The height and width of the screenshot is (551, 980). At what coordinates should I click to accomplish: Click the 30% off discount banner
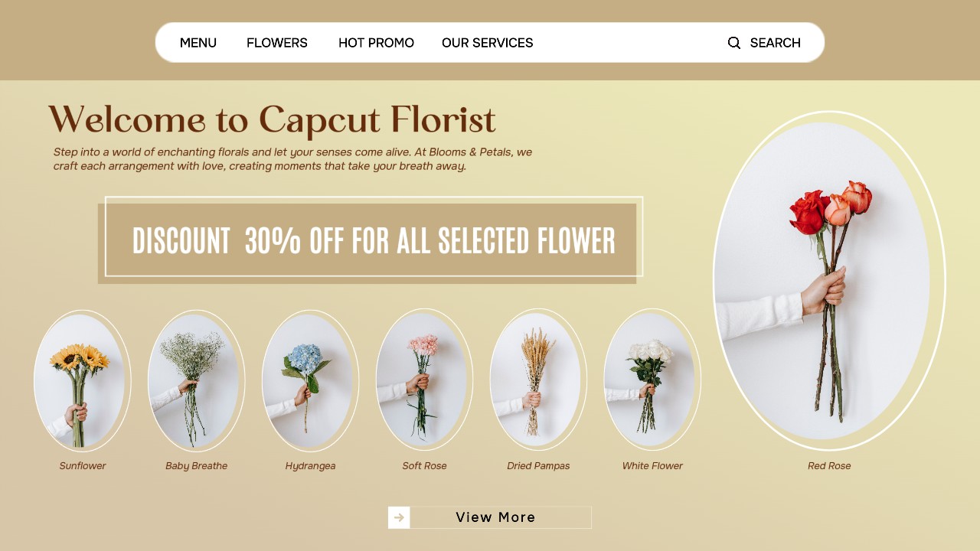tap(373, 240)
